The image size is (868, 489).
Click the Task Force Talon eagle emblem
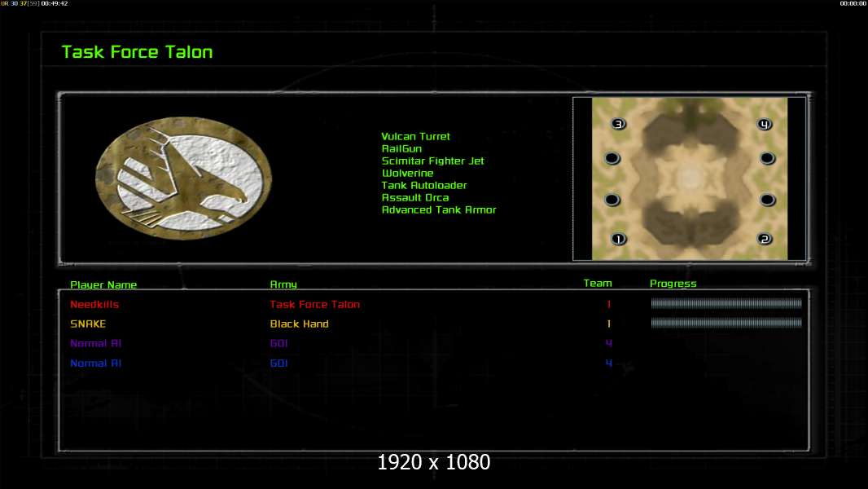pyautogui.click(x=183, y=178)
